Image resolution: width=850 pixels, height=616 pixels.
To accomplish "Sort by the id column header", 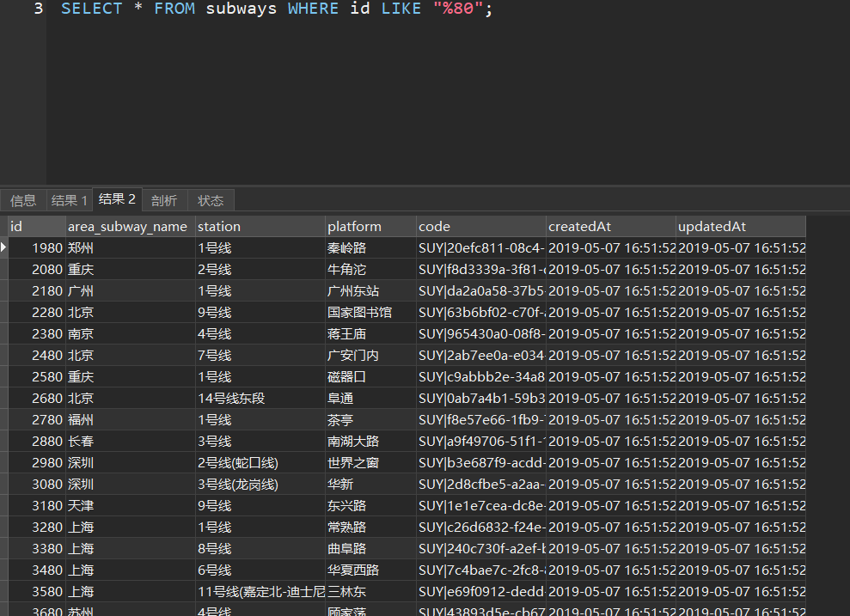I will point(37,227).
